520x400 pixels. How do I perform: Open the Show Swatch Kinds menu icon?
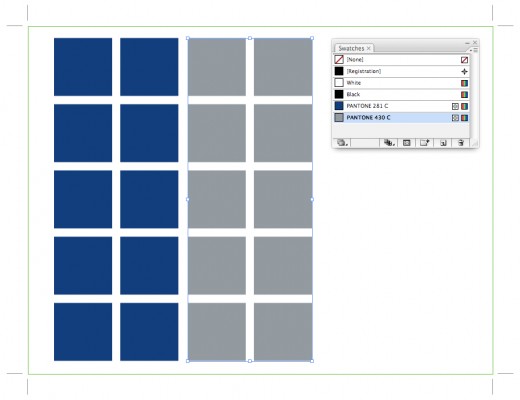click(389, 143)
